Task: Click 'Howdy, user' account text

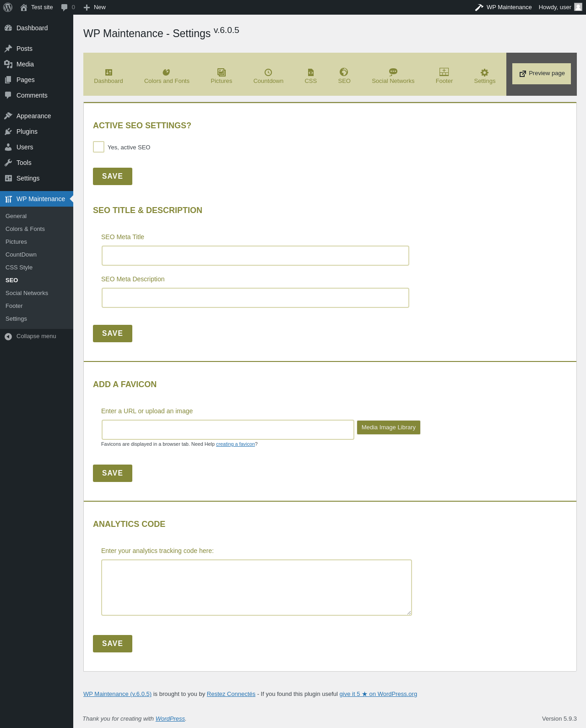Action: 555,7
